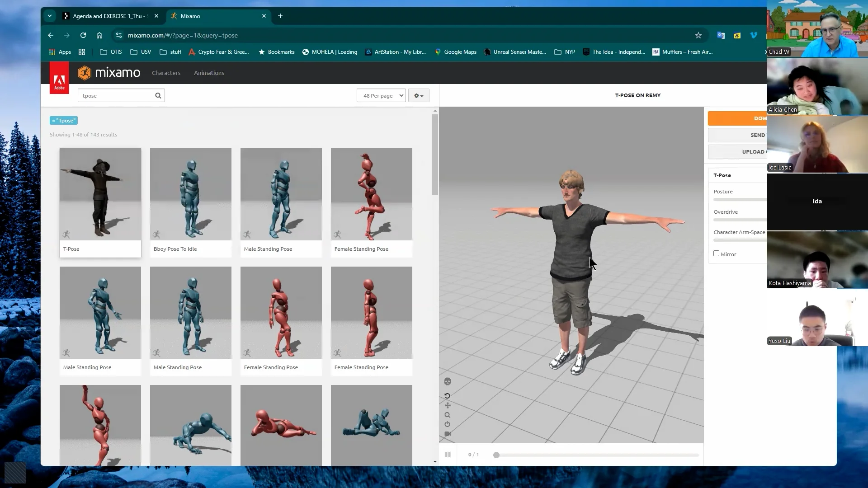Click the reset camera power icon
The height and width of the screenshot is (488, 868).
point(448,424)
